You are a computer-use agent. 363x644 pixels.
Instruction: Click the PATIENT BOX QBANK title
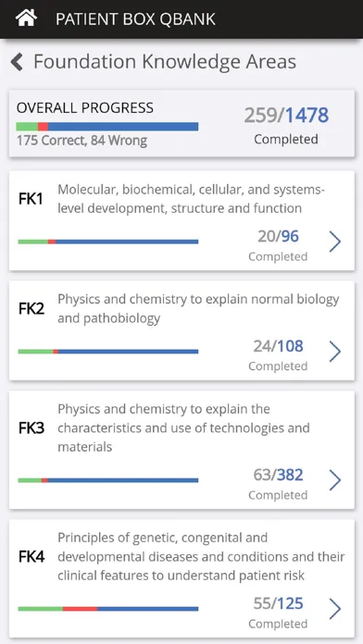click(136, 19)
